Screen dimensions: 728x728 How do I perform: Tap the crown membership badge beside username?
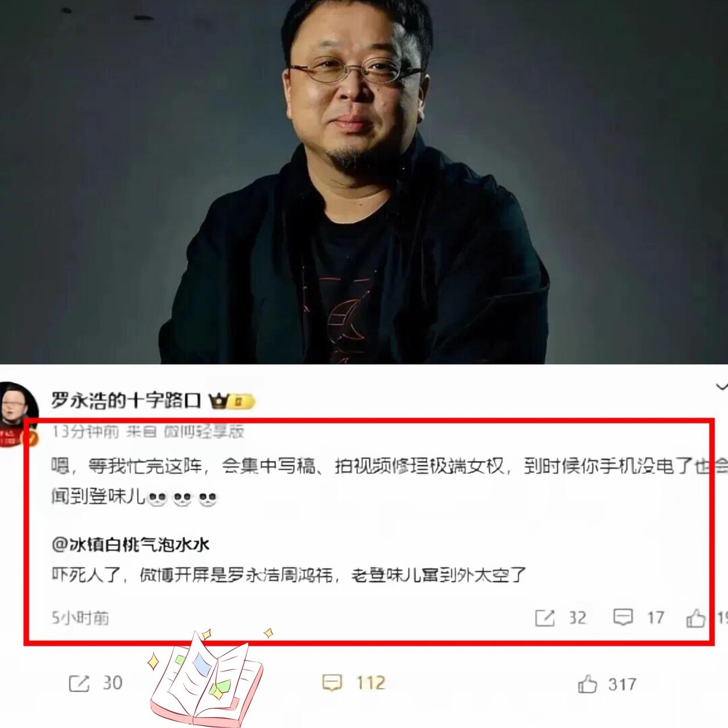[x=232, y=402]
